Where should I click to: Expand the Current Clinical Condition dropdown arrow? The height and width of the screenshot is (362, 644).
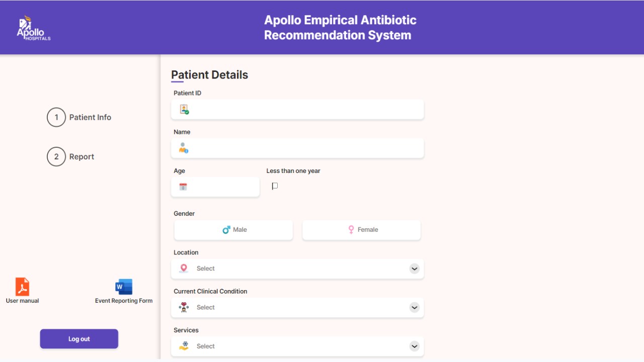(414, 307)
